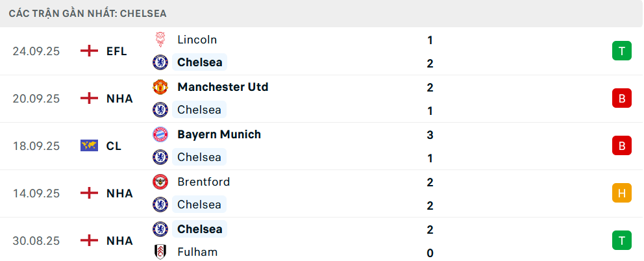Open the Brentford team link
Screen dimensions: 644x261
(x=203, y=182)
